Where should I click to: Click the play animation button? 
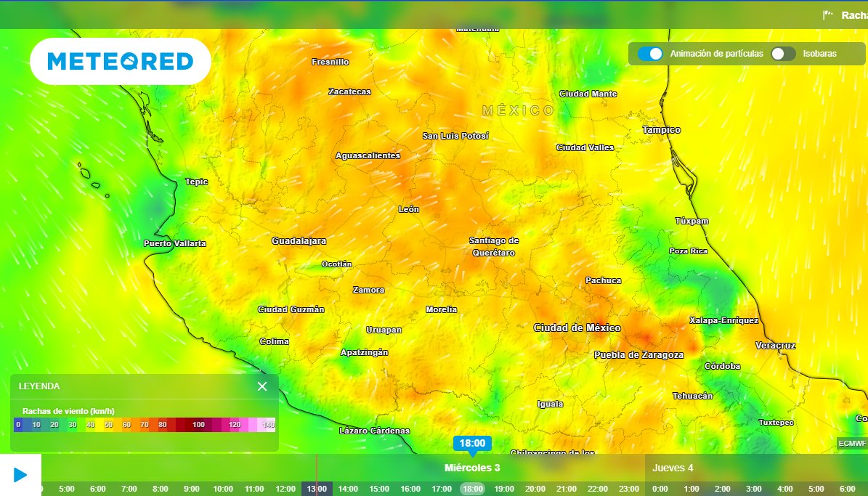coord(20,475)
